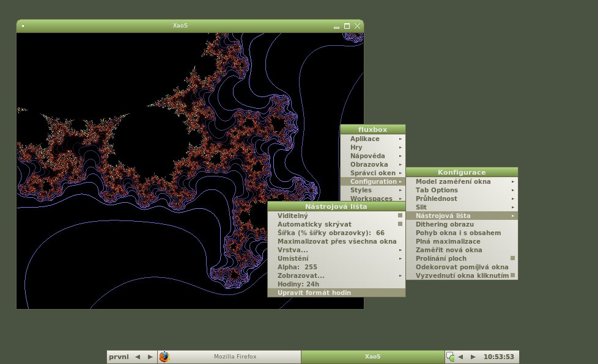Click next workspace arrow next to 'první'
The height and width of the screenshot is (364, 598).
pos(150,357)
